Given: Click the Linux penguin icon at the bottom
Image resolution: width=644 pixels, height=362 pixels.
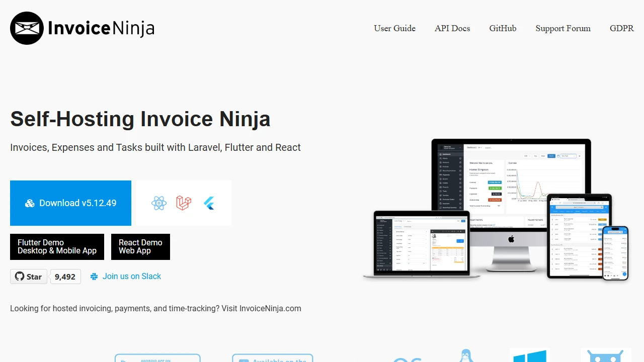Looking at the screenshot, I should (x=466, y=358).
